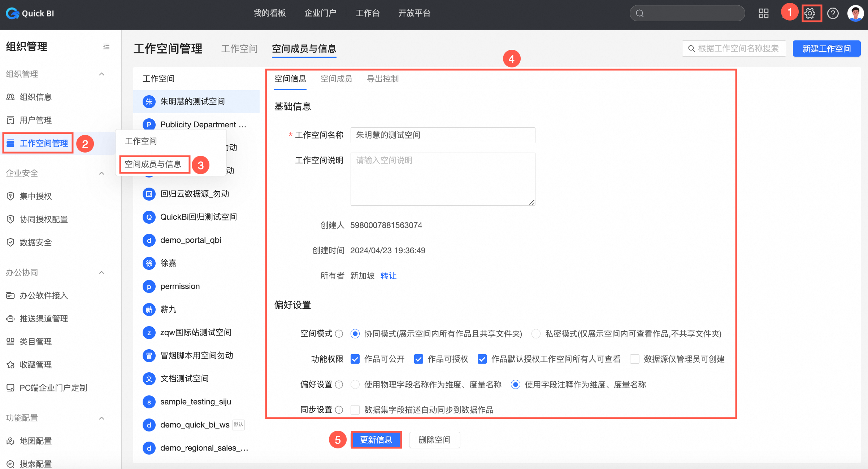The height and width of the screenshot is (469, 868).
Task: Click the 收藏管理 star icon
Action: click(10, 365)
